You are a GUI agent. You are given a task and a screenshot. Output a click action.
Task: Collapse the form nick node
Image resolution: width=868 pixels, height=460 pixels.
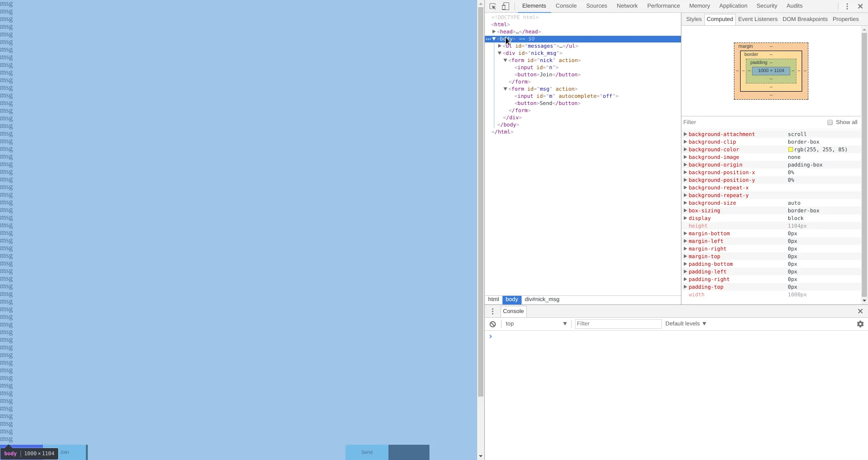coord(505,60)
